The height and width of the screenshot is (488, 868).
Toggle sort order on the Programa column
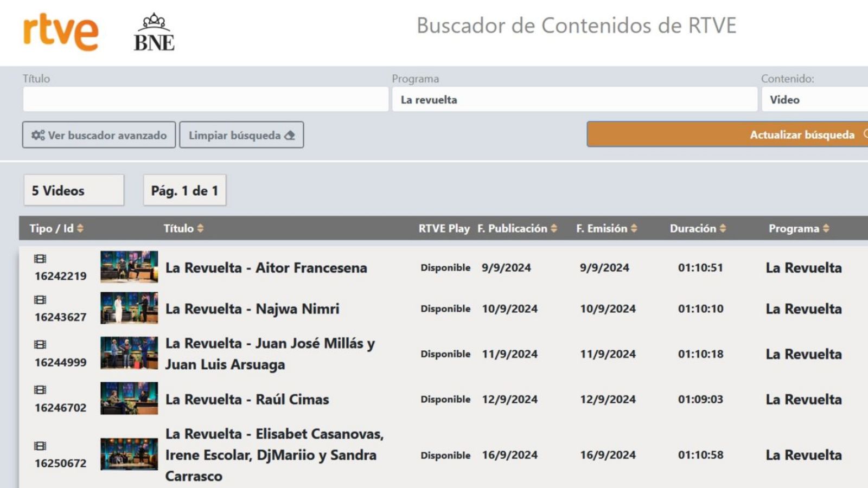tap(826, 228)
